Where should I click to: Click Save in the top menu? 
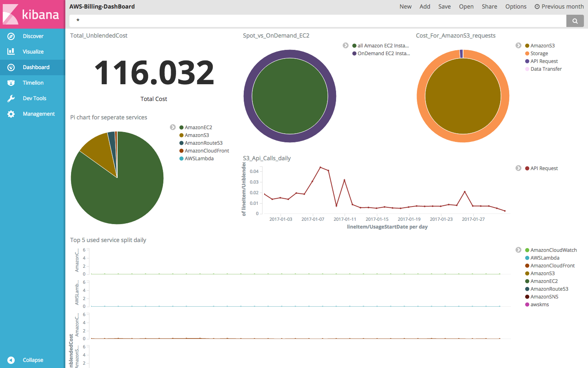click(x=444, y=7)
